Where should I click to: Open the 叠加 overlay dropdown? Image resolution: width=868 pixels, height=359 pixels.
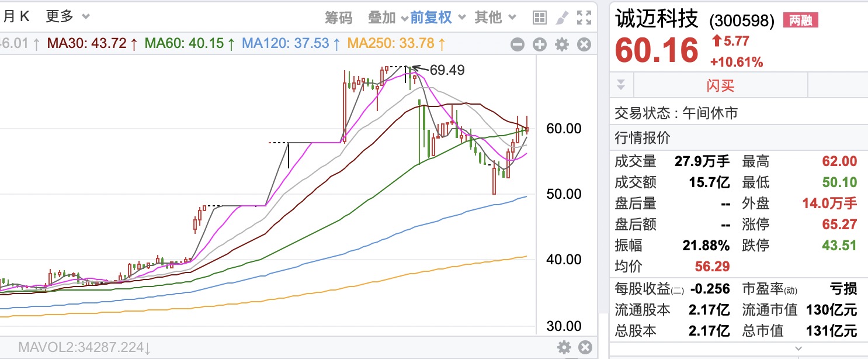pyautogui.click(x=388, y=18)
